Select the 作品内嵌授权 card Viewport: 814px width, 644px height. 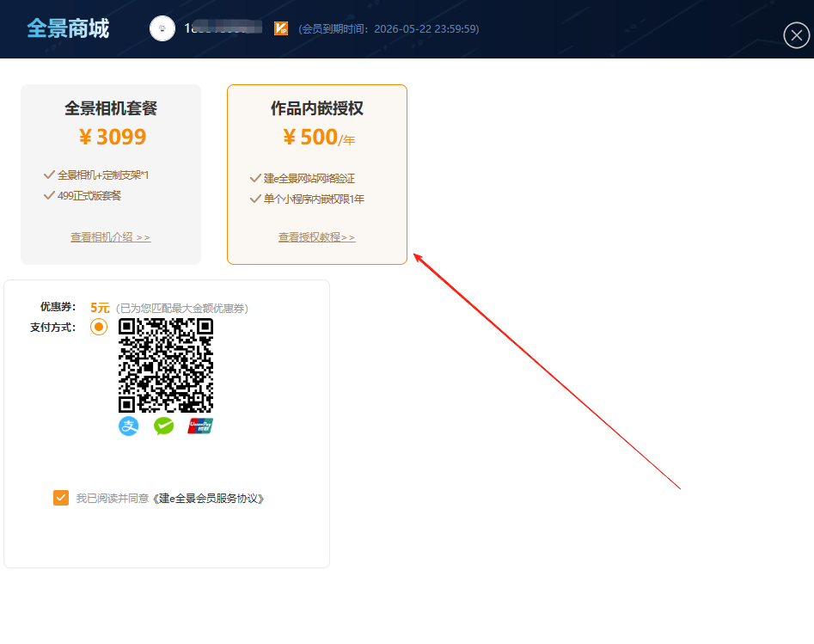tap(316, 175)
